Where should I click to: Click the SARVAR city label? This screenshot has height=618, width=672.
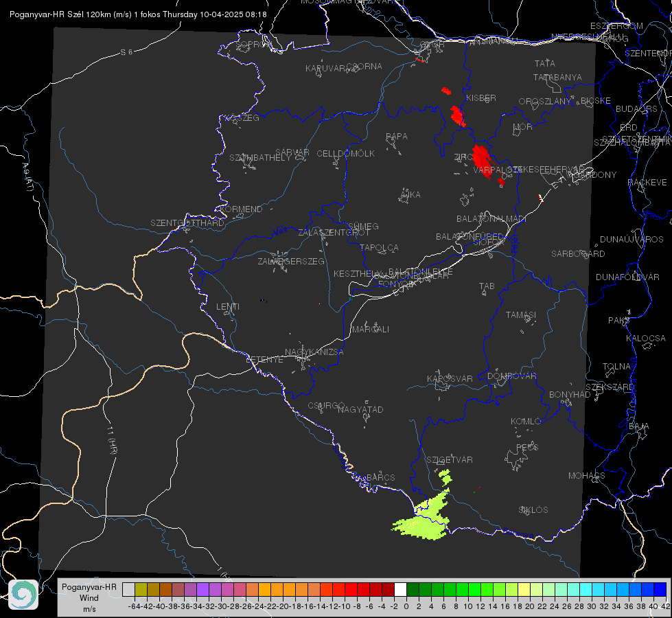click(292, 152)
